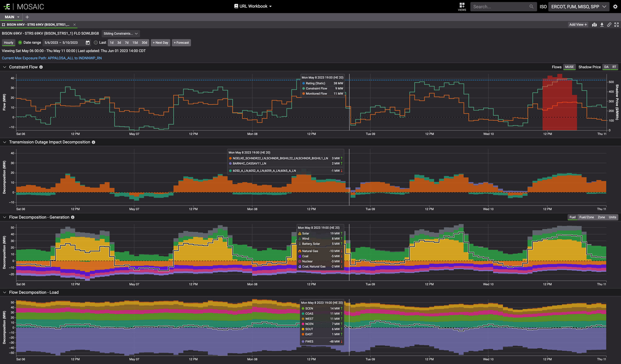This screenshot has height=364, width=621.
Task: Toggle the MUSE flows button
Action: [x=569, y=67]
